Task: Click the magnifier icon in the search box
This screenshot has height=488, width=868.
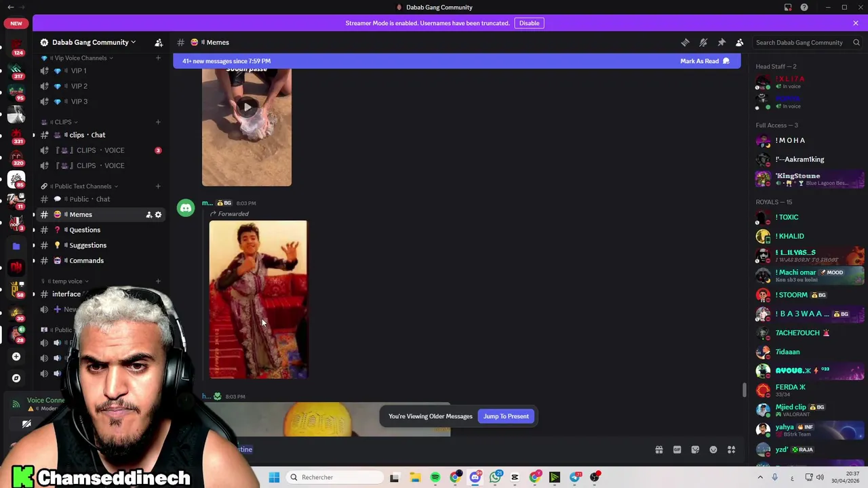Action: [x=856, y=42]
